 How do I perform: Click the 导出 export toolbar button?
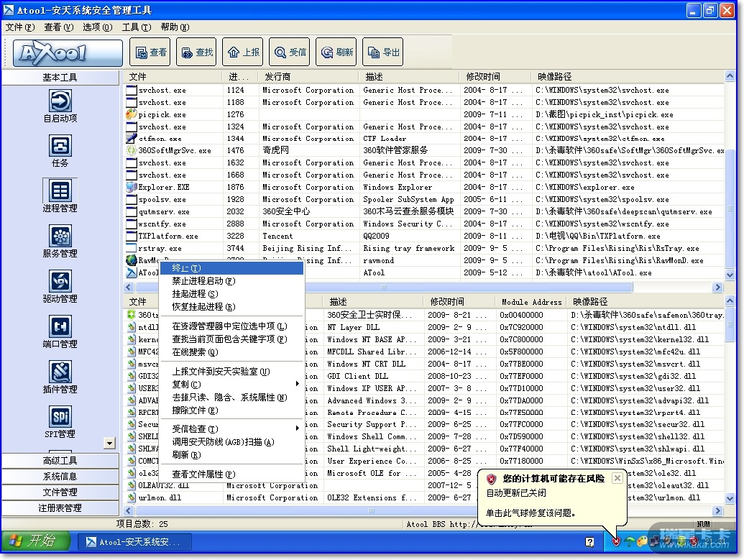(383, 52)
